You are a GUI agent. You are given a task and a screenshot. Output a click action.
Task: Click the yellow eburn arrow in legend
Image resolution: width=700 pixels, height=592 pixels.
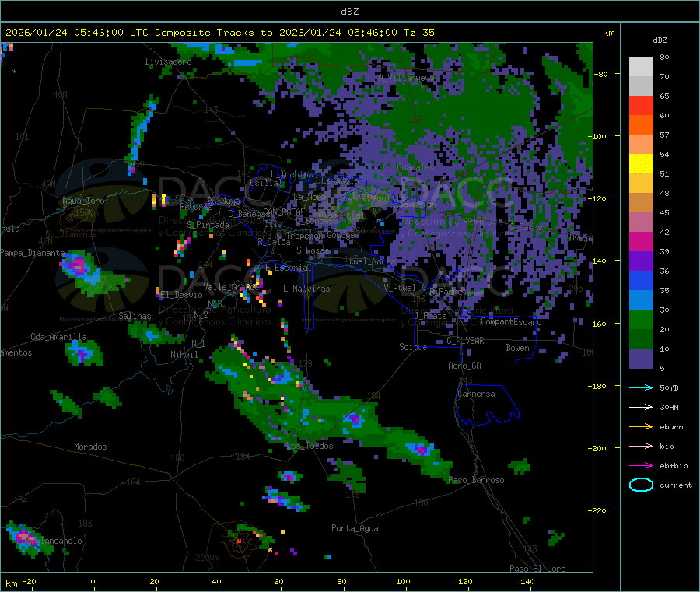click(641, 426)
